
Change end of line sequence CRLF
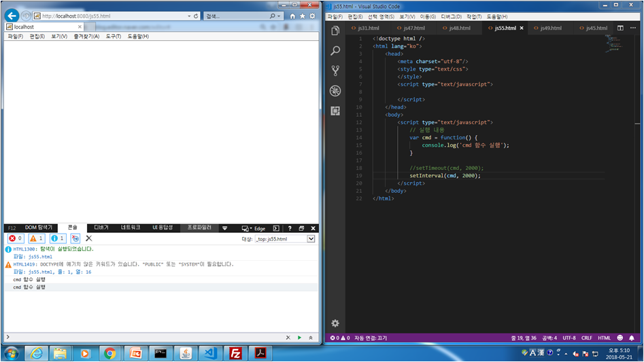point(586,338)
